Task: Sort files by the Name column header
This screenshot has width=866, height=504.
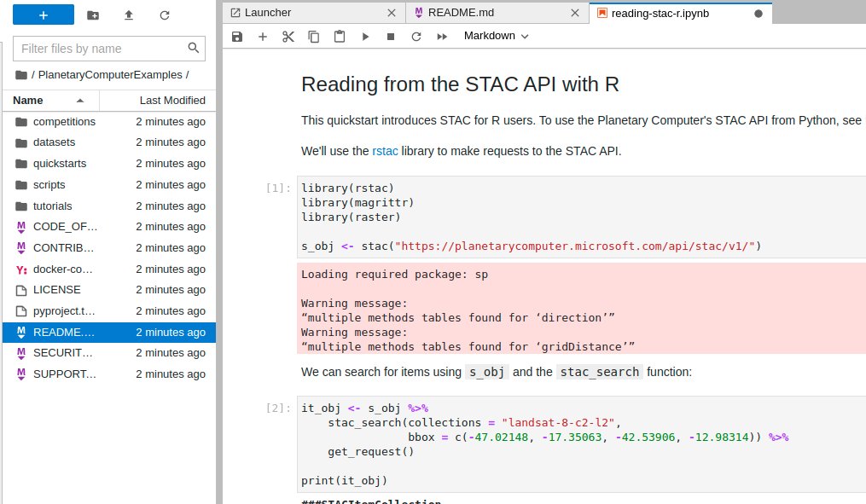Action: (x=27, y=100)
